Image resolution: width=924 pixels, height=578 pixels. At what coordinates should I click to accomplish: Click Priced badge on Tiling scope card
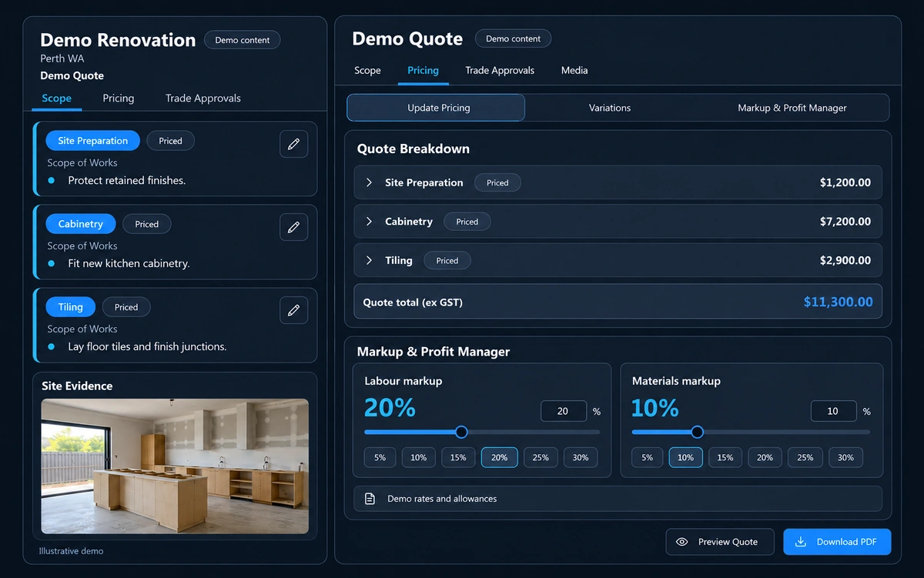[x=126, y=307]
